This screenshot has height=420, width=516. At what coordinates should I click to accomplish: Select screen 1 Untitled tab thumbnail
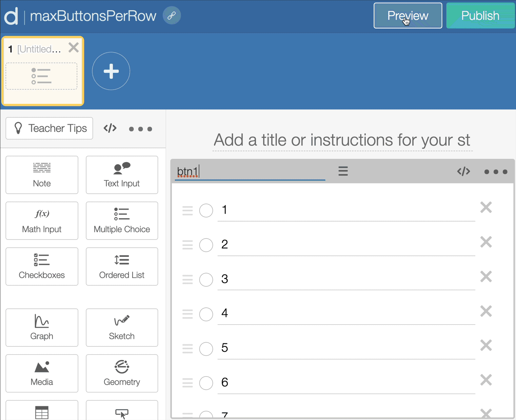tap(41, 76)
